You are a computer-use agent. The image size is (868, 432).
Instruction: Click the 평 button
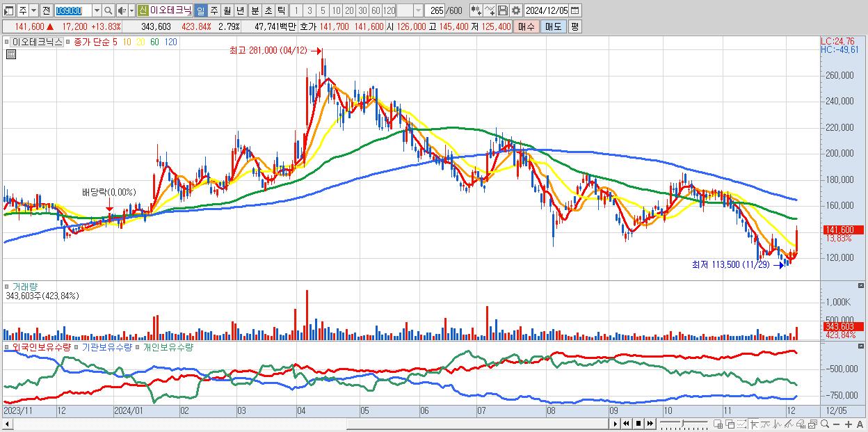[574, 26]
